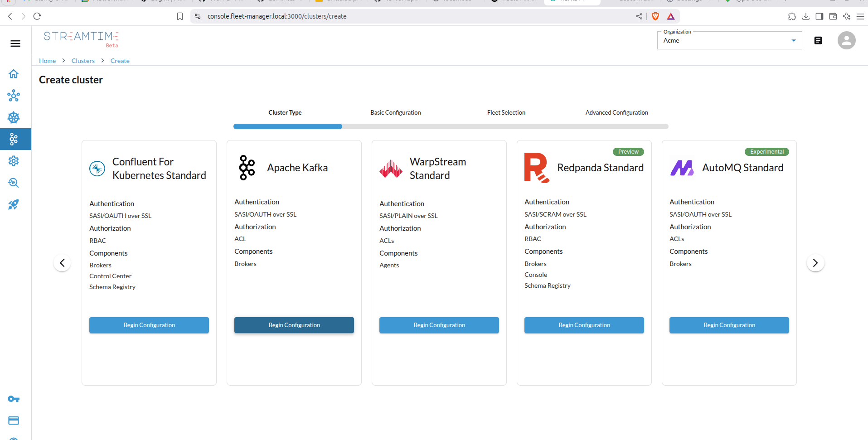This screenshot has width=868, height=440.
Task: Click the Redpanda Standard card title
Action: 601,168
